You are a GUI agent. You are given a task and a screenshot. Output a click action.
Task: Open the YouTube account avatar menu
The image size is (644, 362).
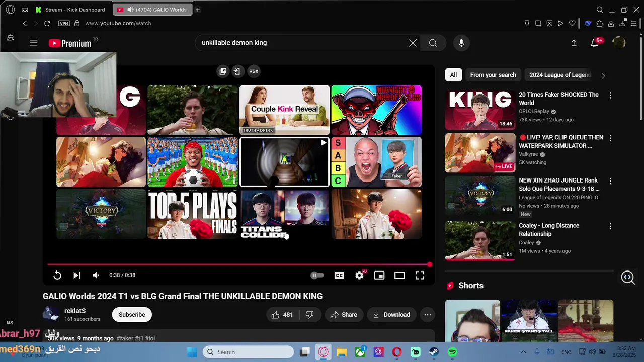[618, 43]
